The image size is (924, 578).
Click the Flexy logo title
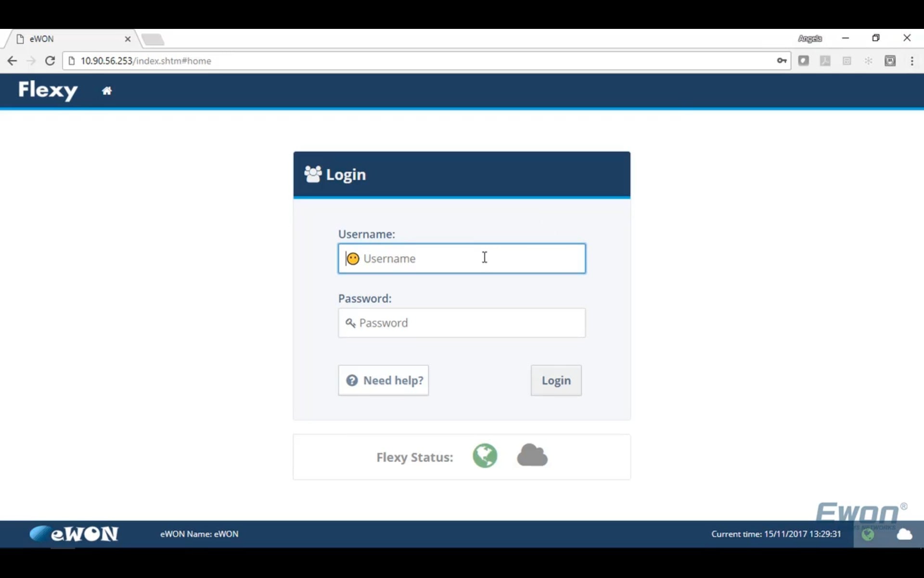tap(48, 90)
